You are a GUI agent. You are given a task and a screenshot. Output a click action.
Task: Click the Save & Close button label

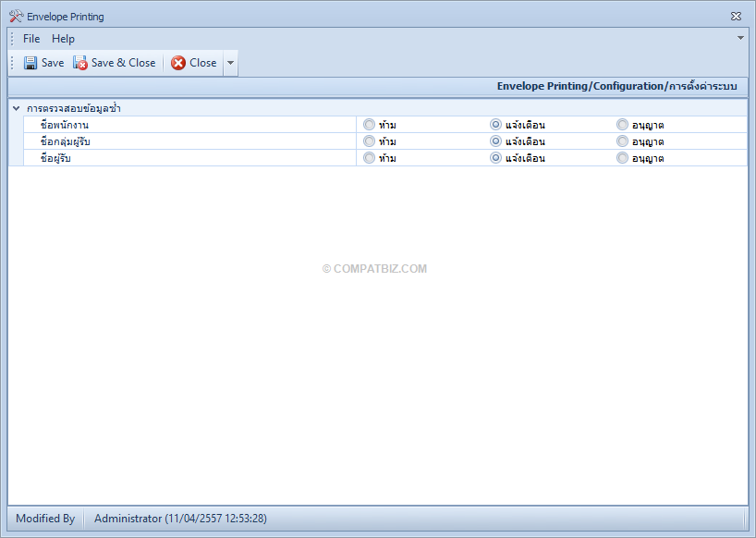[124, 63]
